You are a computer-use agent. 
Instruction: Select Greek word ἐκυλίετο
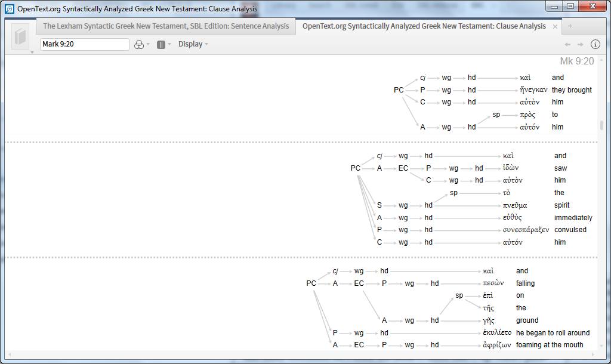coord(497,333)
